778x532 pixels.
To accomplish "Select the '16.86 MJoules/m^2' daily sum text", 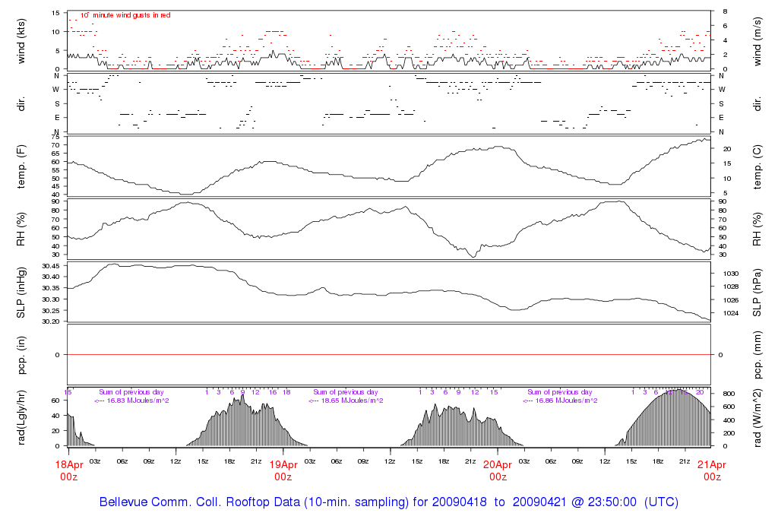I will [565, 401].
